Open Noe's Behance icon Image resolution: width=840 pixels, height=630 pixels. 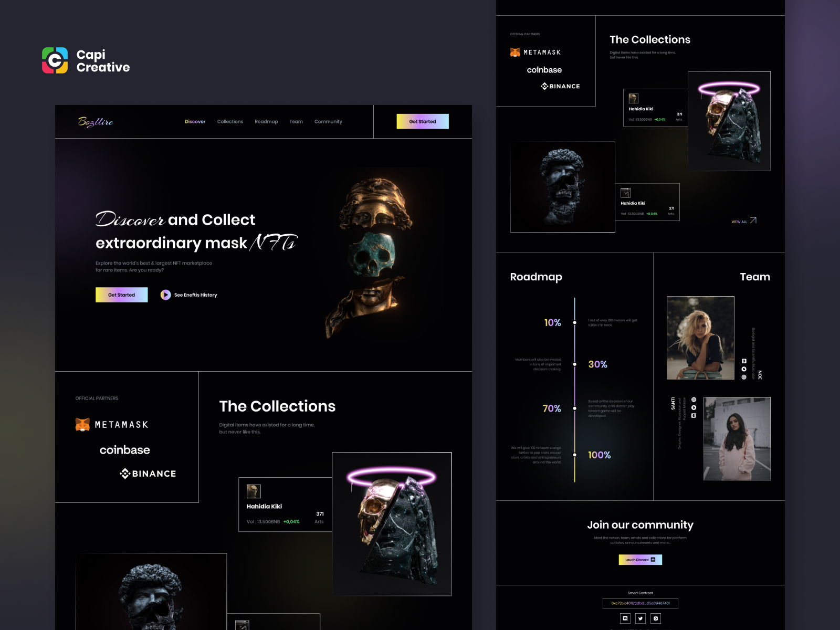[x=744, y=361]
